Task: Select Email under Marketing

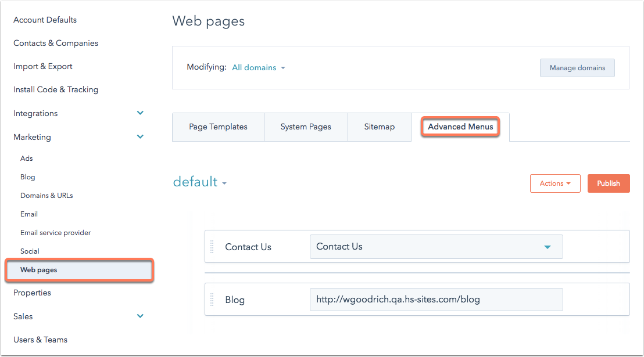Action: [29, 214]
